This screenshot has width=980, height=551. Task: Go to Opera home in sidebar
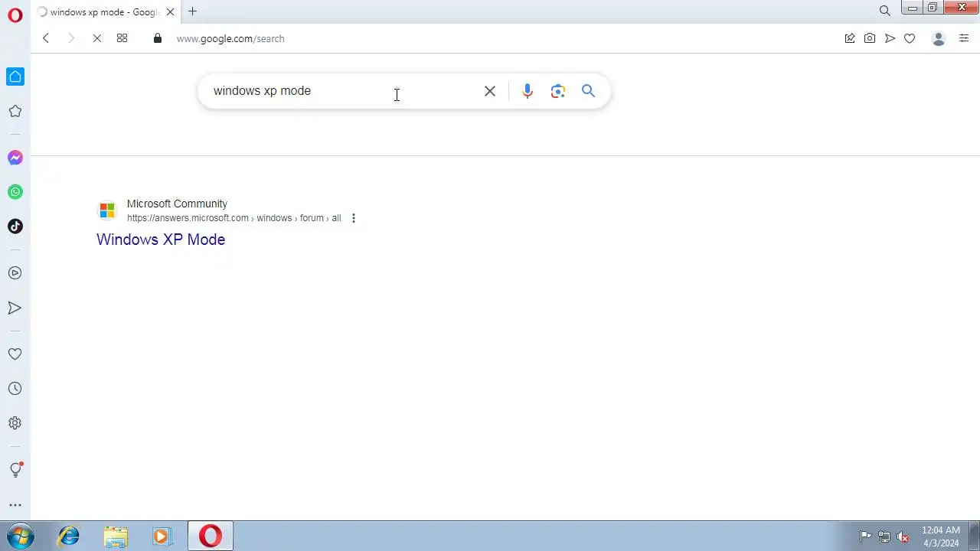click(x=15, y=77)
